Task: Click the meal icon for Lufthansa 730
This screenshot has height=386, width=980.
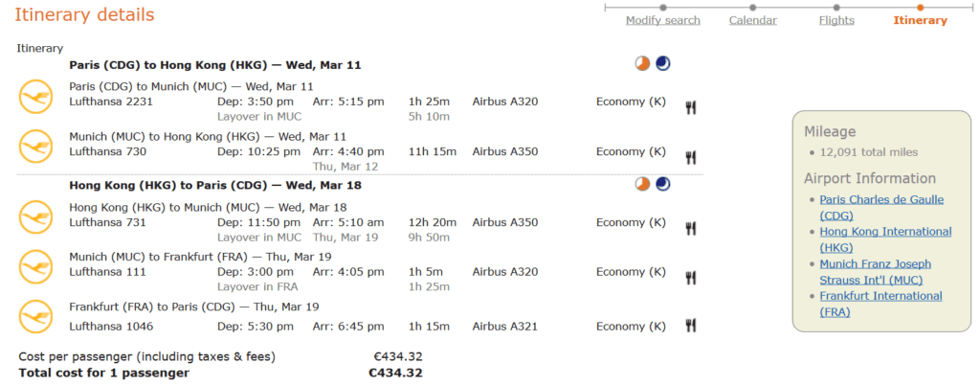Action: [691, 157]
